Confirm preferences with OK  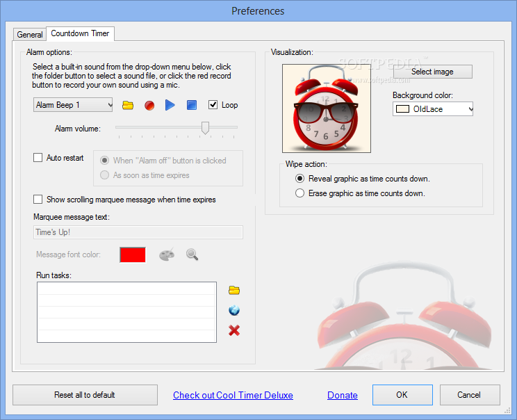click(x=402, y=395)
